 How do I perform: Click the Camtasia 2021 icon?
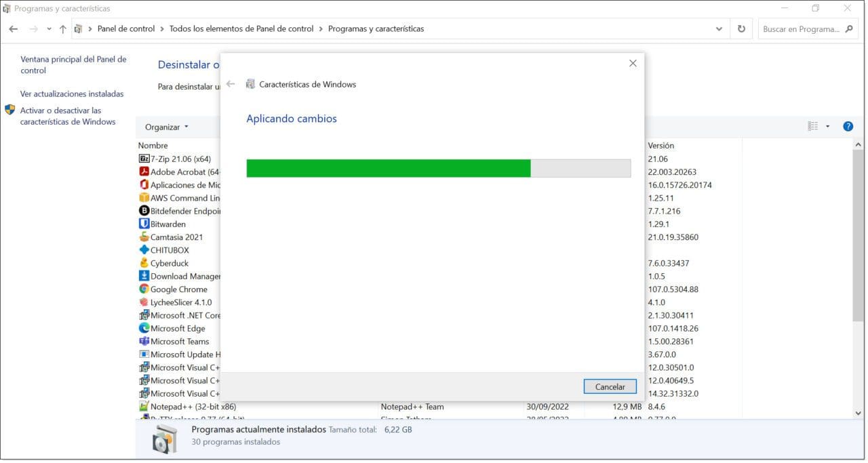click(x=144, y=237)
